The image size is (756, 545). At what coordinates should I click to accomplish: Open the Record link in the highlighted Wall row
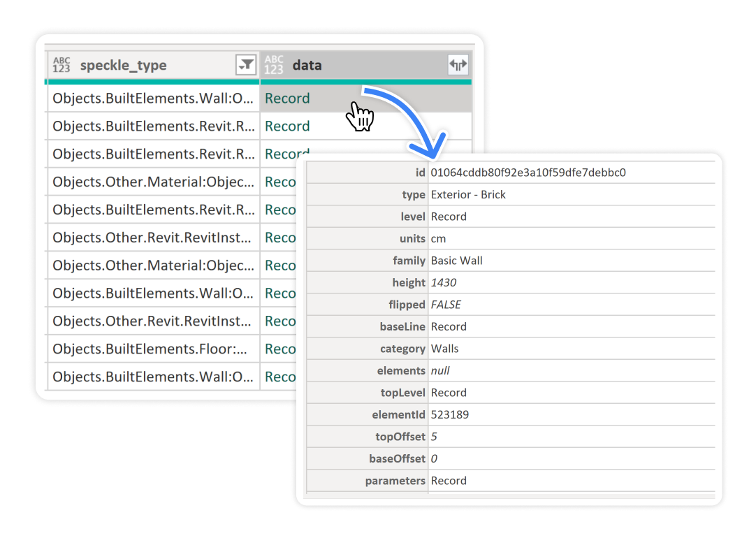pos(287,99)
